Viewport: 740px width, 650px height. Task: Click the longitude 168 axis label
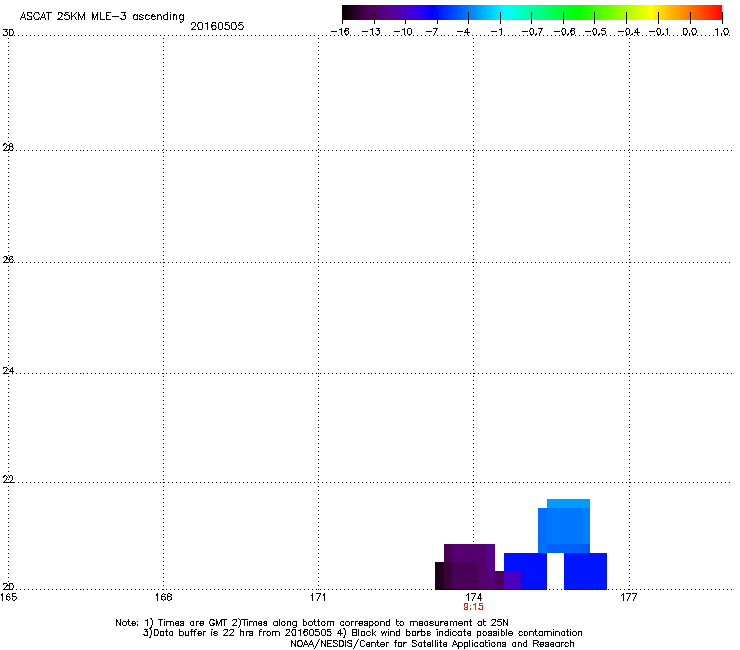[163, 597]
